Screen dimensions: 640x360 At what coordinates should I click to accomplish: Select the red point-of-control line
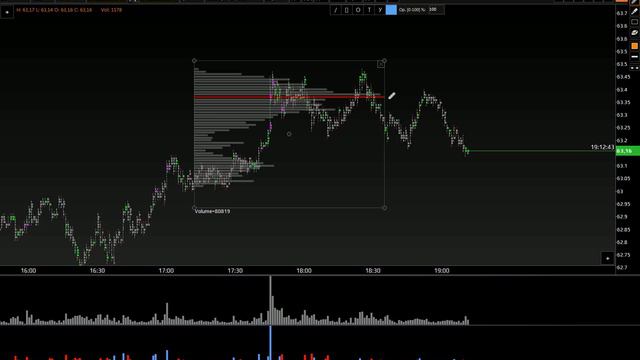click(289, 97)
